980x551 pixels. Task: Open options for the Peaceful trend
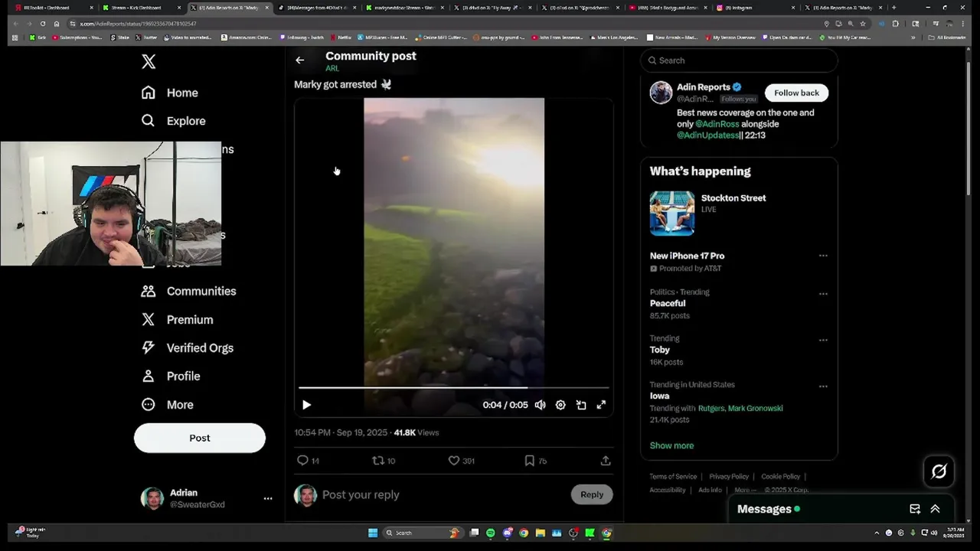(823, 293)
